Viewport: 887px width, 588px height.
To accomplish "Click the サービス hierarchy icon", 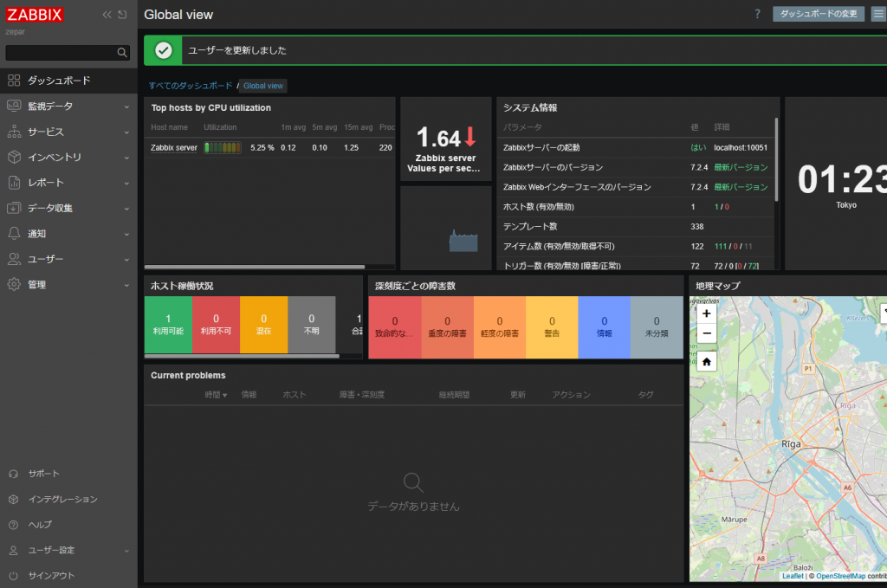I will (14, 131).
